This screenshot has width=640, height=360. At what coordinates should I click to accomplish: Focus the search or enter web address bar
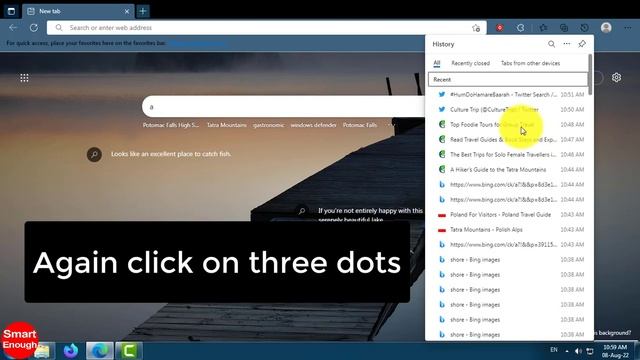(266, 28)
